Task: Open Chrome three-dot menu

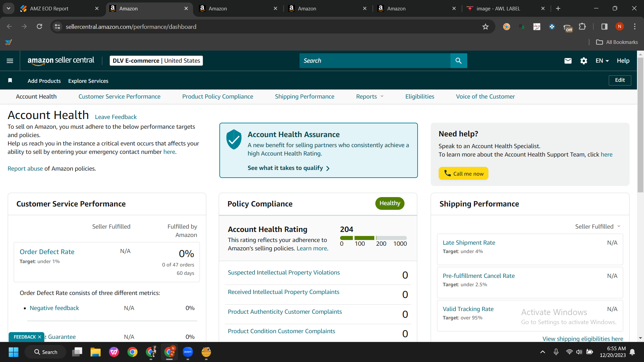Action: pyautogui.click(x=635, y=26)
